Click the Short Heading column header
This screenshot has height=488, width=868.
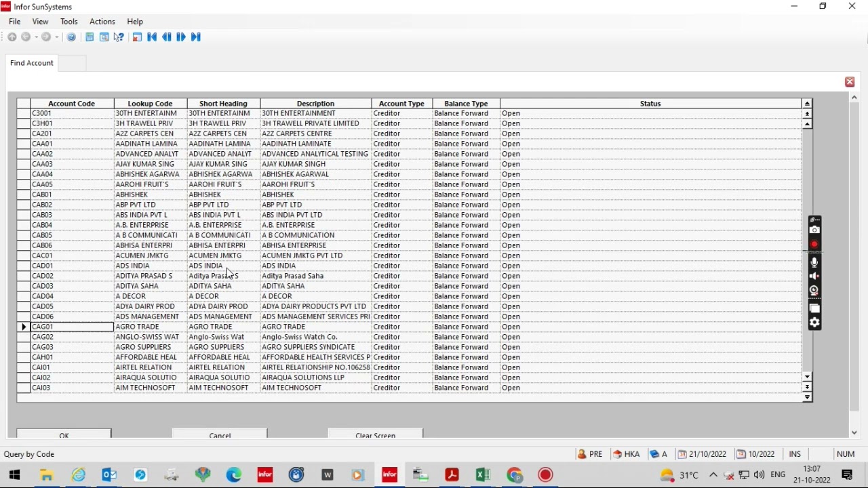[224, 104]
